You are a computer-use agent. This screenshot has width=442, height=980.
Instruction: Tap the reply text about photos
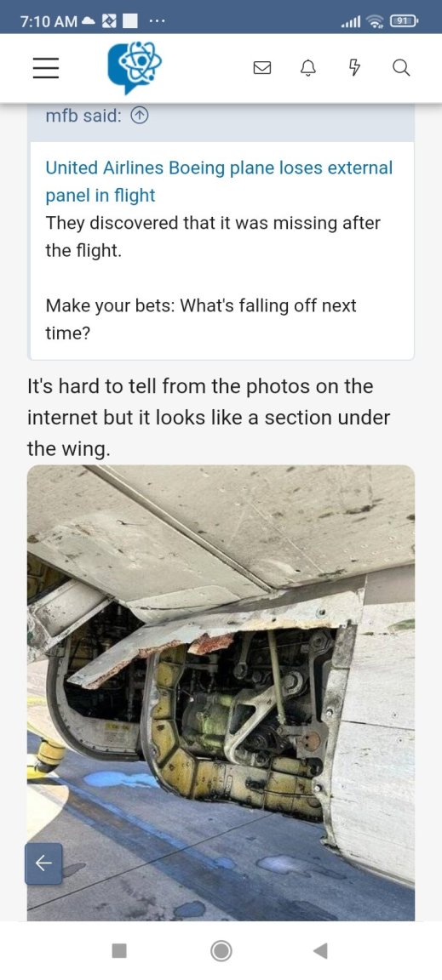click(209, 418)
